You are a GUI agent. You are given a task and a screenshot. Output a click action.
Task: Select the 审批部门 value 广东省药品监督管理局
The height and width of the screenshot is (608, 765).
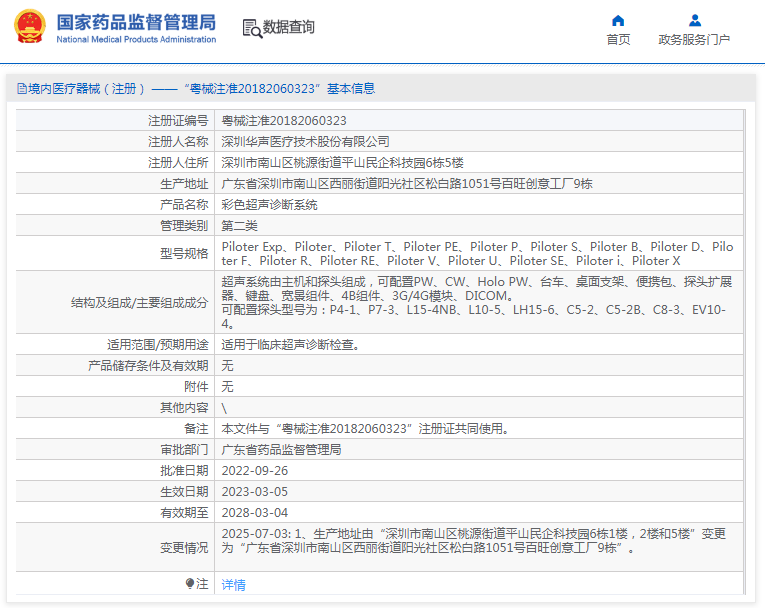281,449
